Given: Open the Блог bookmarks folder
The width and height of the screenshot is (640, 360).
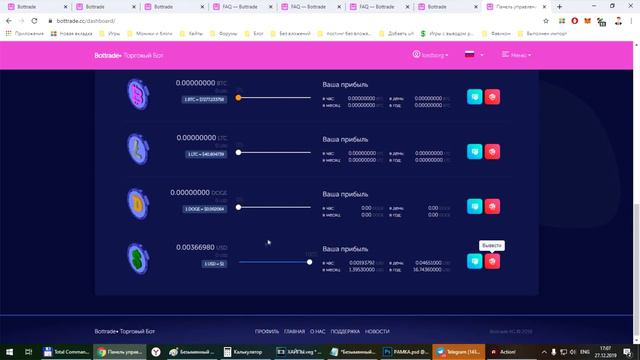Looking at the screenshot, I should pos(254,33).
